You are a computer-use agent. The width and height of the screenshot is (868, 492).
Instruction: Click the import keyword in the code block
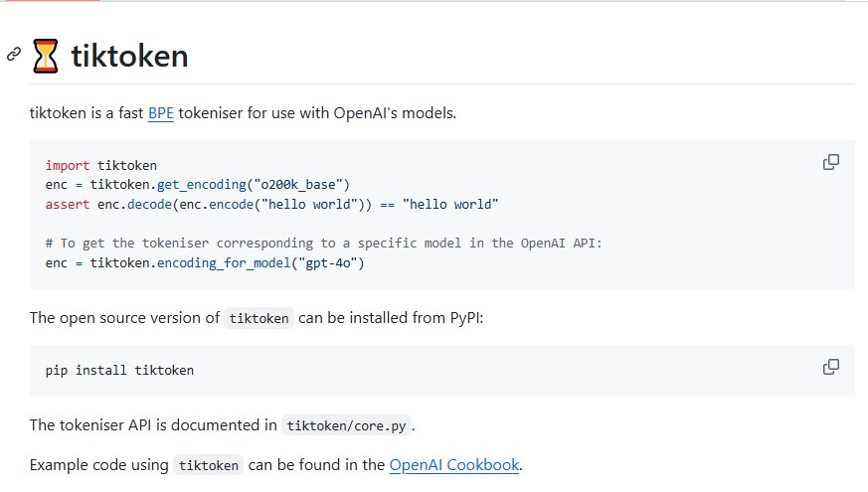coord(68,166)
